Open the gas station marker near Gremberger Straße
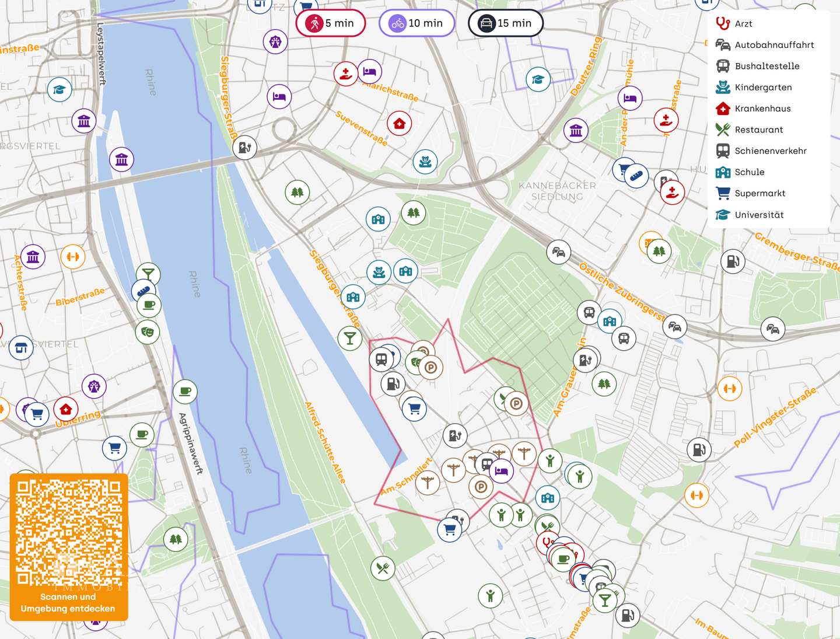The width and height of the screenshot is (840, 639). tap(733, 261)
